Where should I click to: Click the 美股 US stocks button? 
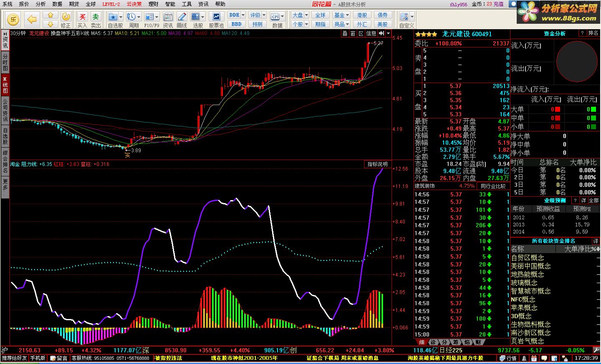point(383,24)
